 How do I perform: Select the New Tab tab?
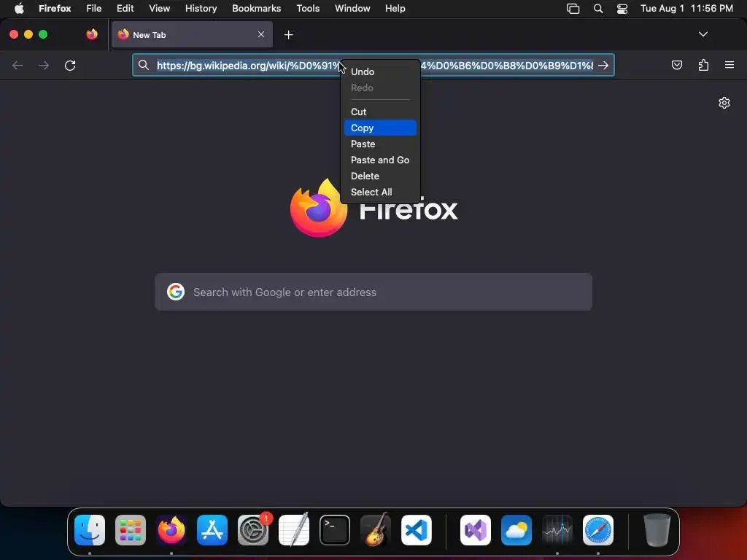[x=192, y=34]
